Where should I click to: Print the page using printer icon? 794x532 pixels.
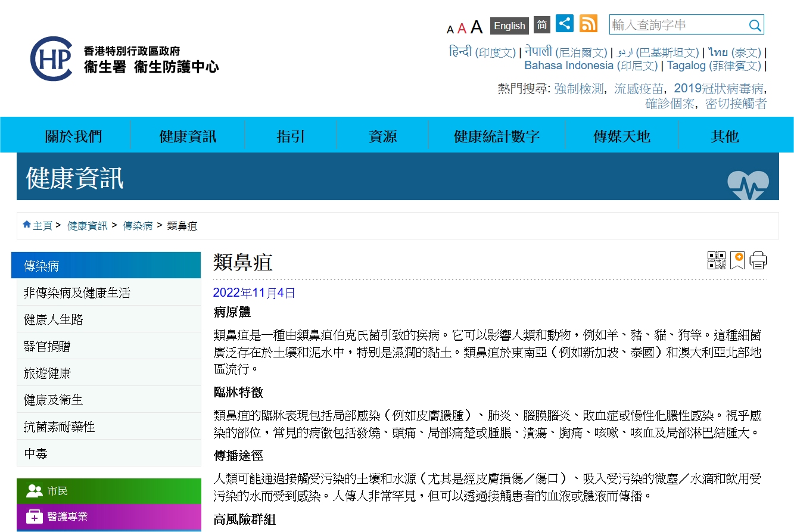758,260
